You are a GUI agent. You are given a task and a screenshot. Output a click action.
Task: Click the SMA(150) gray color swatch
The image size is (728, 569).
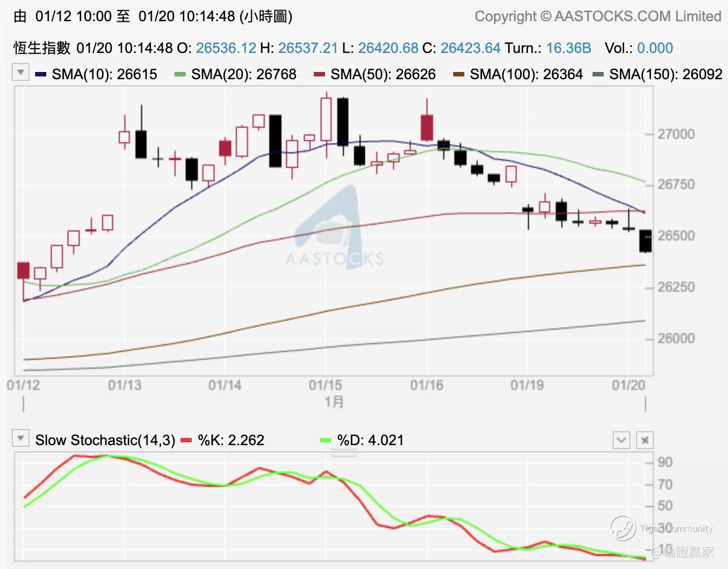(x=598, y=74)
